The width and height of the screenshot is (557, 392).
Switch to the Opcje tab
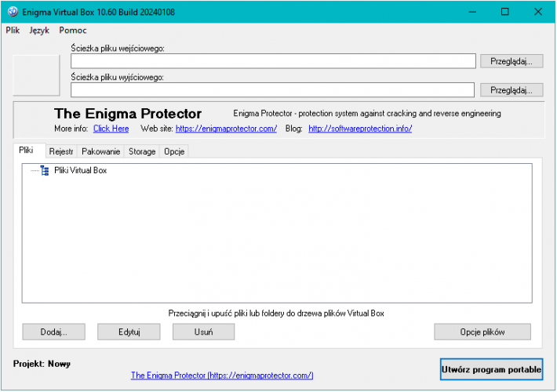coord(174,151)
